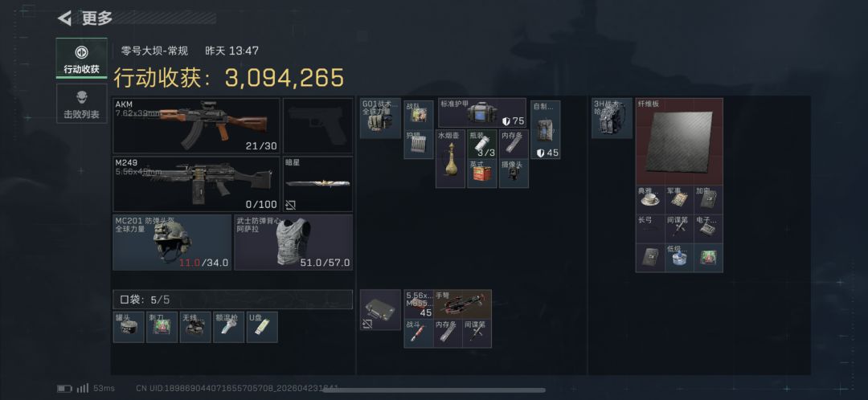Select the 标准护甲 repair kit item
This screenshot has width=868, height=400.
[x=482, y=113]
